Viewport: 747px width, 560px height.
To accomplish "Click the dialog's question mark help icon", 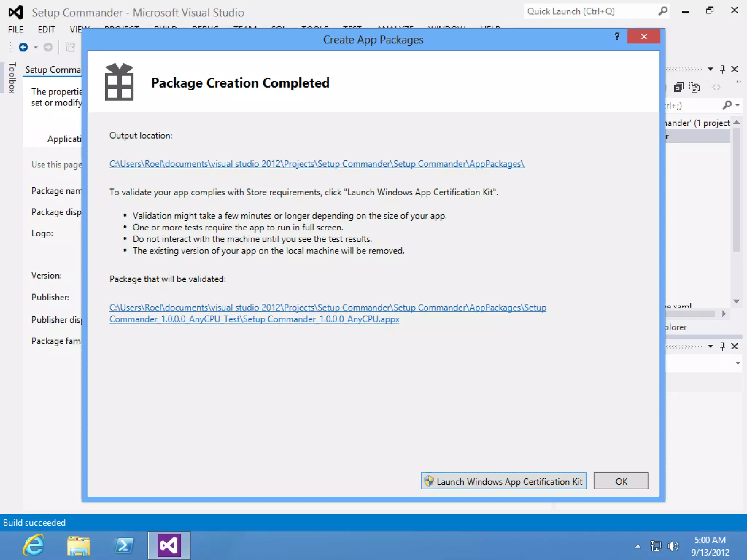I will [617, 36].
